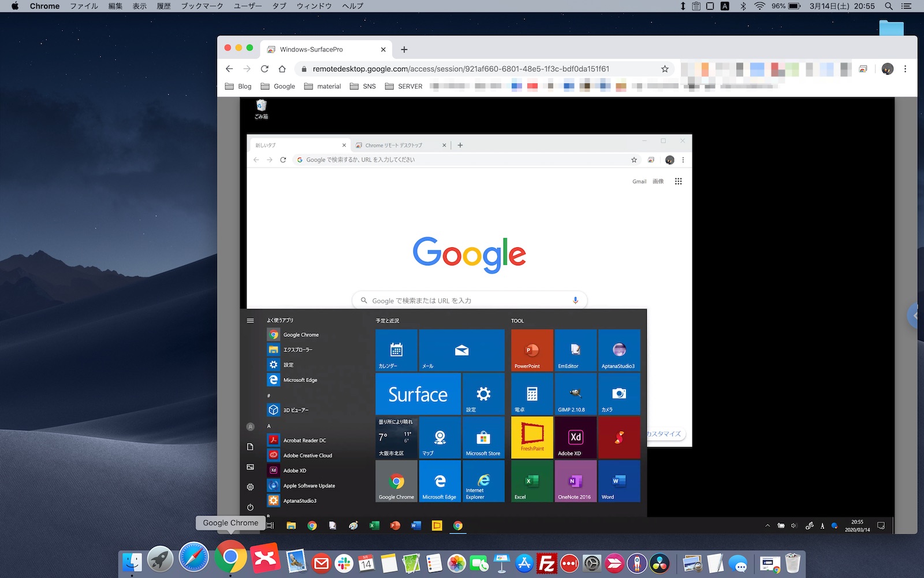Click the カスタマイズ button on new tab page
The image size is (924, 578).
pos(664,434)
